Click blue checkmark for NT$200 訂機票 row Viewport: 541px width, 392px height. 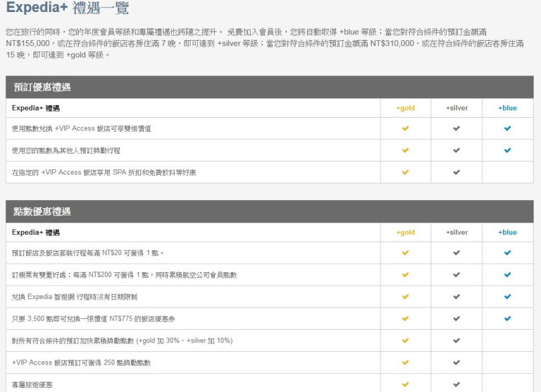point(508,275)
